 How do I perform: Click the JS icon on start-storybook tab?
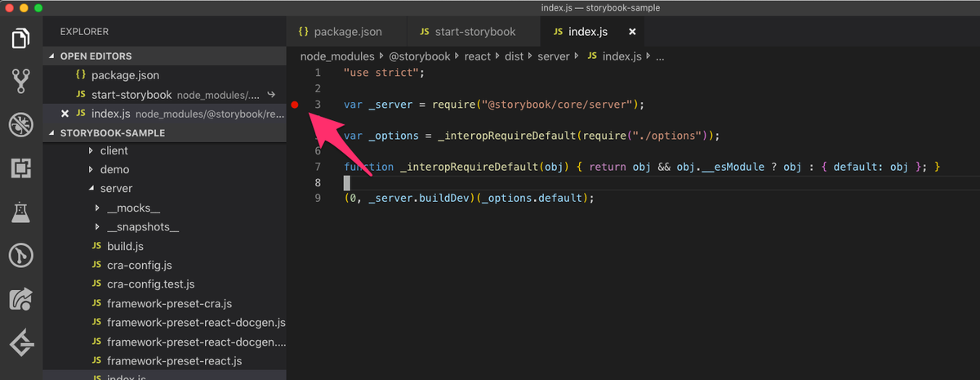click(x=425, y=32)
